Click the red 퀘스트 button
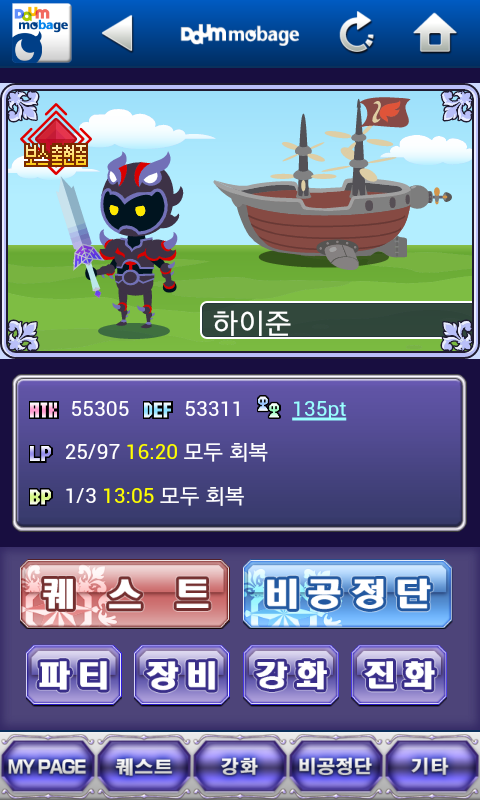The width and height of the screenshot is (480, 800). coord(124,594)
